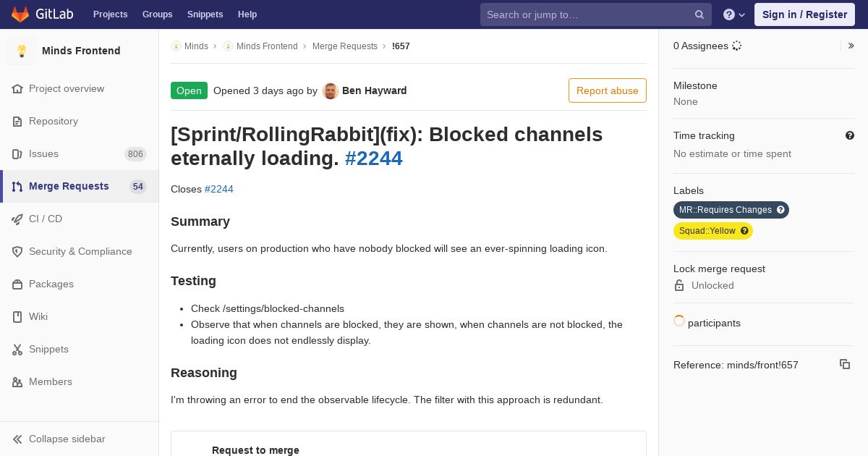Click the Project overview home icon
The image size is (868, 456).
click(17, 88)
